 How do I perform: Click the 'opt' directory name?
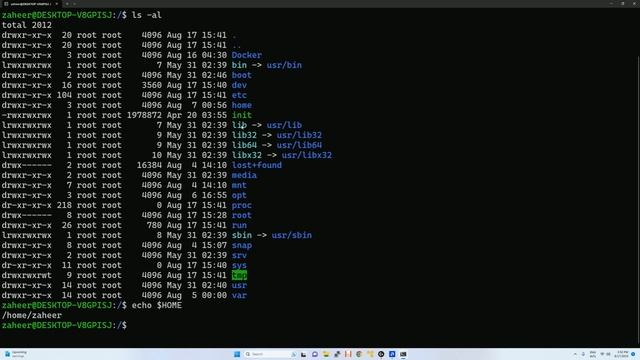tap(239, 195)
